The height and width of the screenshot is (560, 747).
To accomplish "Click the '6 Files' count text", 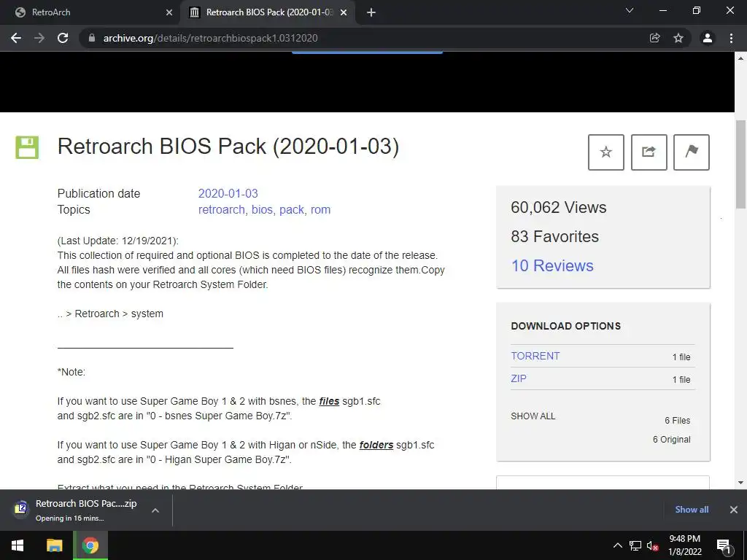I will tap(678, 421).
